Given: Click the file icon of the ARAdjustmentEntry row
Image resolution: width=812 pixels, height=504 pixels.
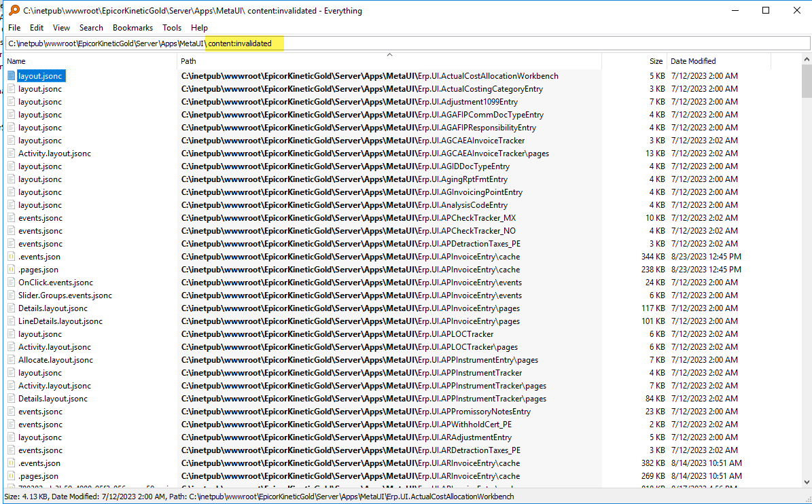Looking at the screenshot, I should (x=12, y=437).
